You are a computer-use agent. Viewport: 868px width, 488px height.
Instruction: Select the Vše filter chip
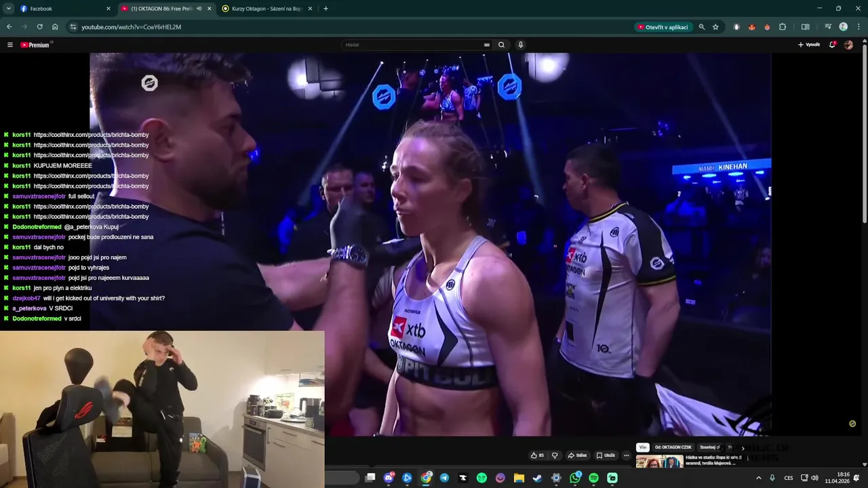643,447
